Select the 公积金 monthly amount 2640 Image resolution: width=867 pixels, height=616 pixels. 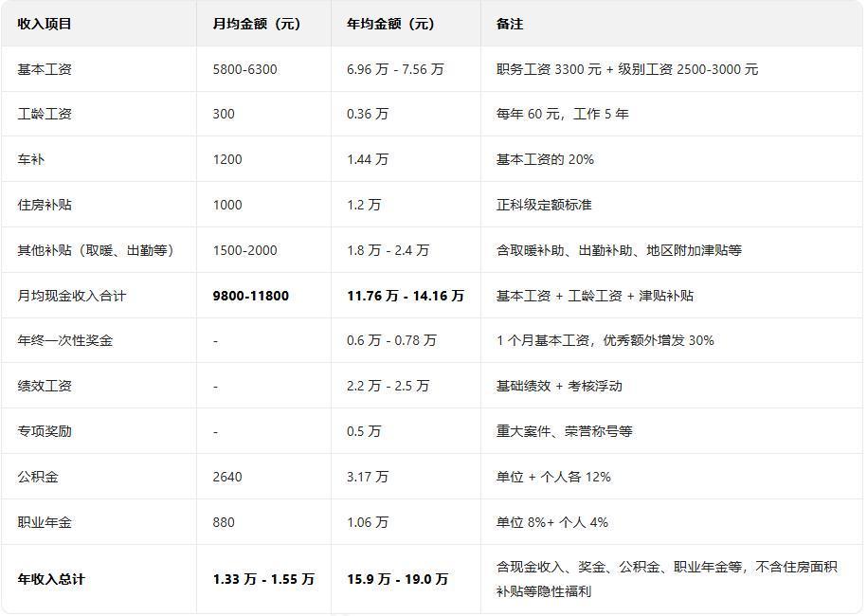coord(227,477)
